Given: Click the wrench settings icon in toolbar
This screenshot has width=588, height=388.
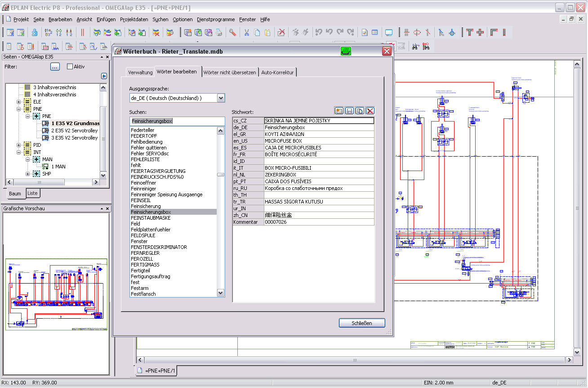Looking at the screenshot, I should (232, 32).
